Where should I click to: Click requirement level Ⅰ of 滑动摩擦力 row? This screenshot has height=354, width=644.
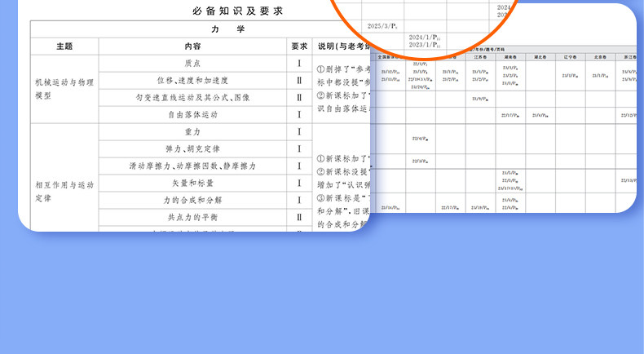[299, 166]
